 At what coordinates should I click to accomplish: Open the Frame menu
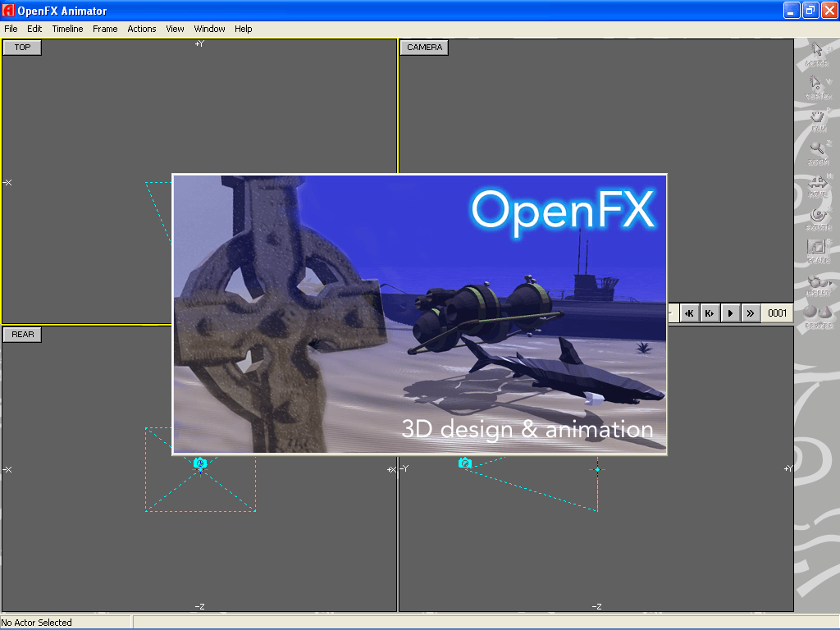105,29
